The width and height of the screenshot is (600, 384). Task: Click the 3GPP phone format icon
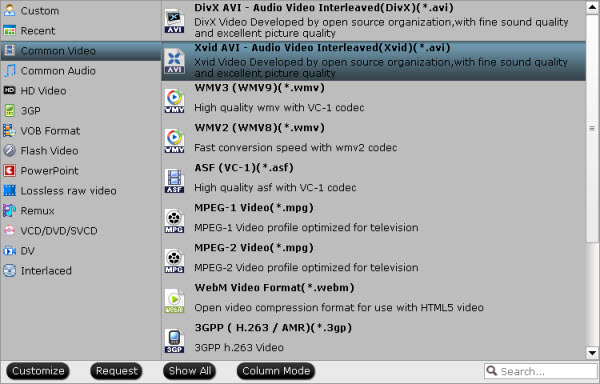(x=174, y=341)
